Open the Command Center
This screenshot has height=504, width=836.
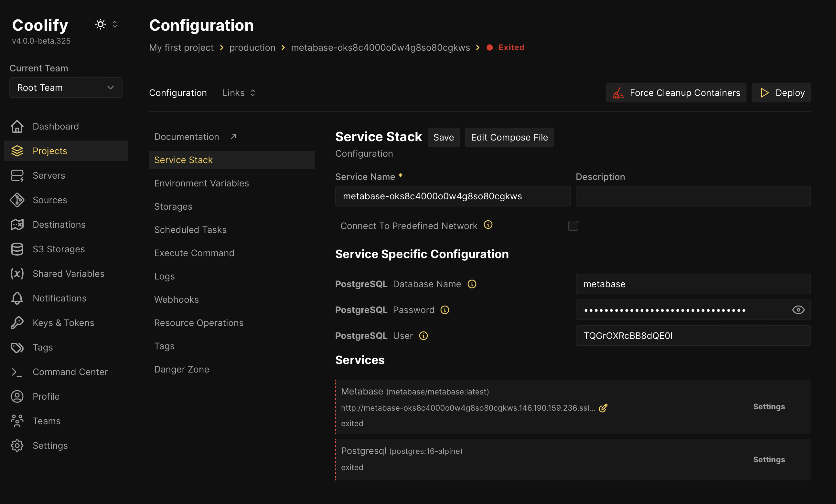[x=70, y=372]
